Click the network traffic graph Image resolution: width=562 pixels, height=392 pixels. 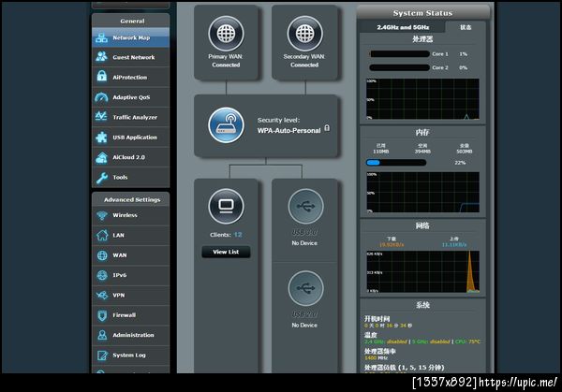click(x=422, y=271)
